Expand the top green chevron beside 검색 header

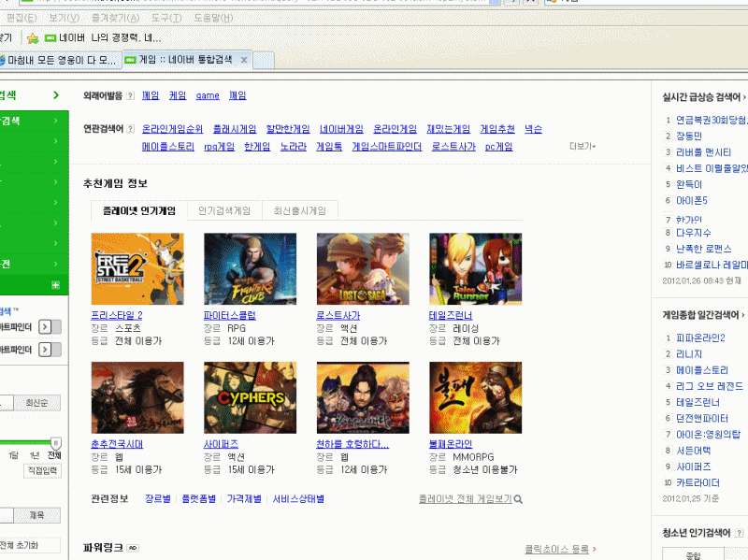56,95
